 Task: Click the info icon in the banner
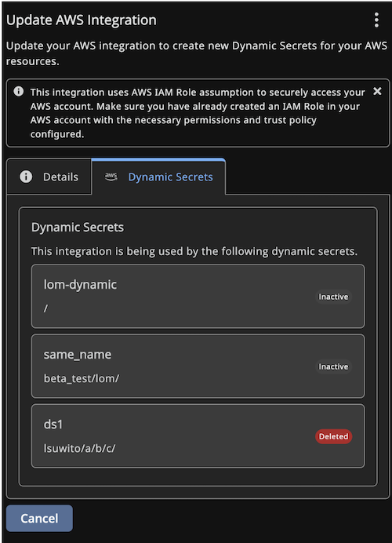click(x=19, y=92)
